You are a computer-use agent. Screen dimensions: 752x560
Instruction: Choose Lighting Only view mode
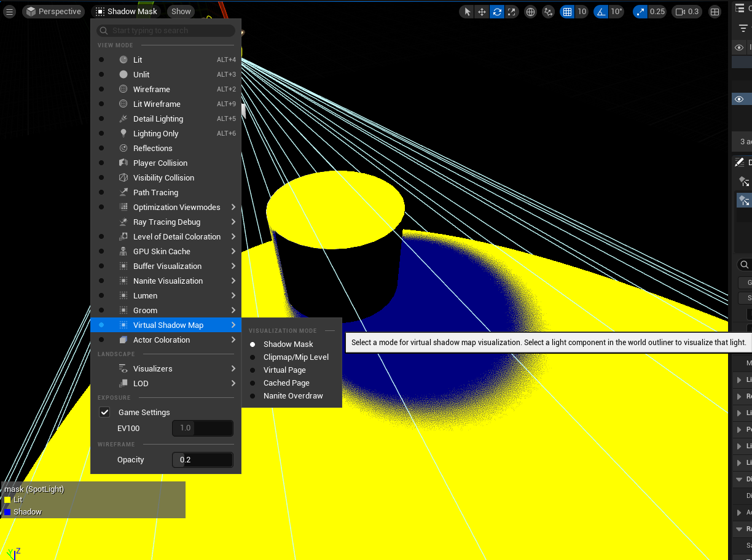click(x=155, y=134)
